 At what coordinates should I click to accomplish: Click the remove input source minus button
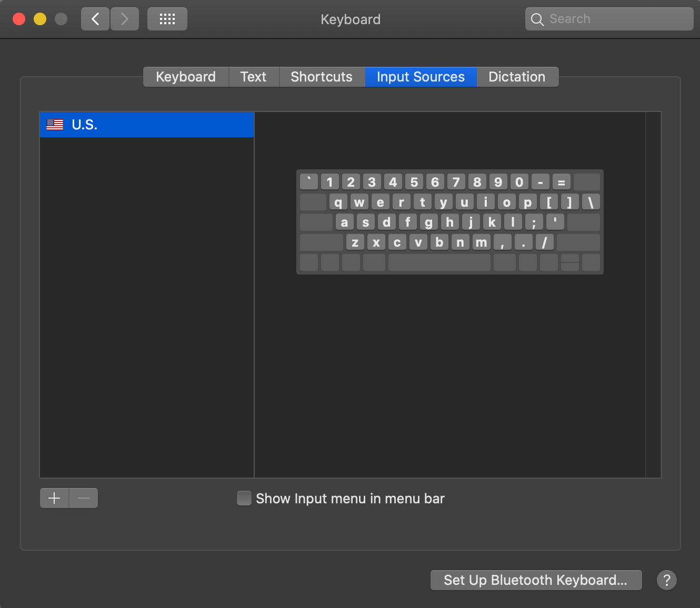(83, 498)
